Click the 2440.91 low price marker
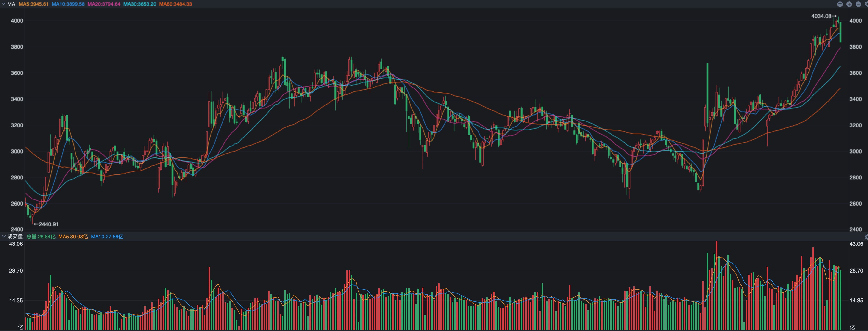 [x=49, y=224]
